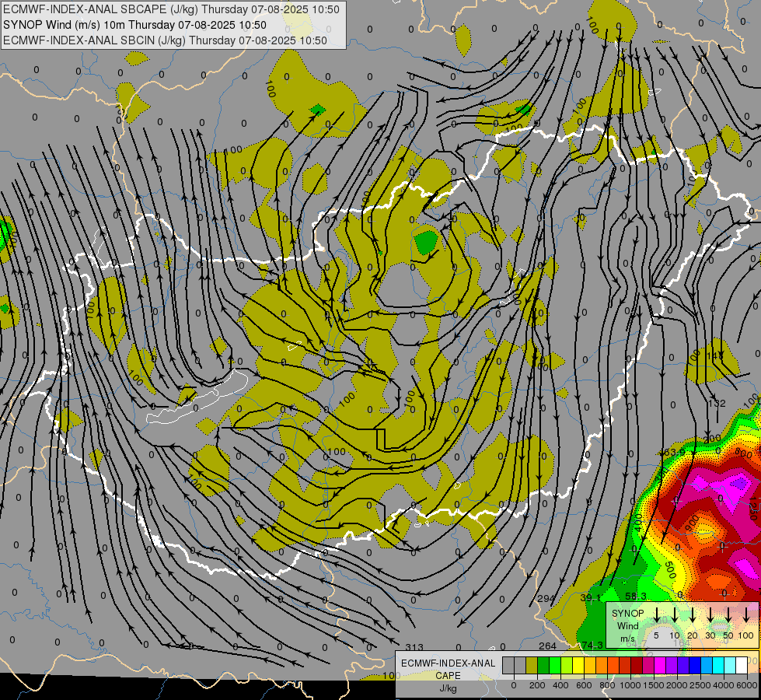Click the '58.3' value on the map
The width and height of the screenshot is (761, 700).
pyautogui.click(x=636, y=596)
